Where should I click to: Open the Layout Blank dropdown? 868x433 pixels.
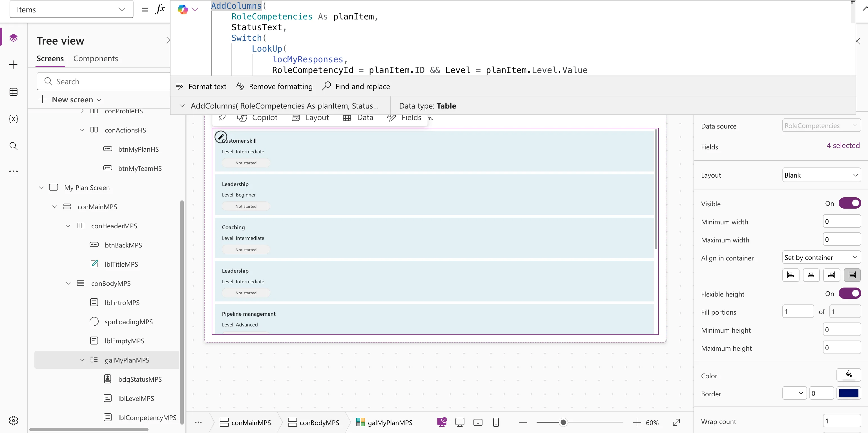pyautogui.click(x=821, y=175)
